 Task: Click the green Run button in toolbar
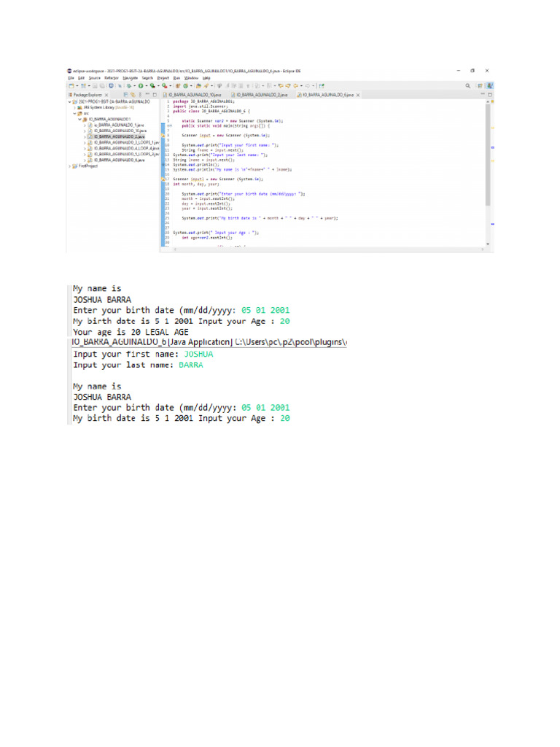coord(139,85)
